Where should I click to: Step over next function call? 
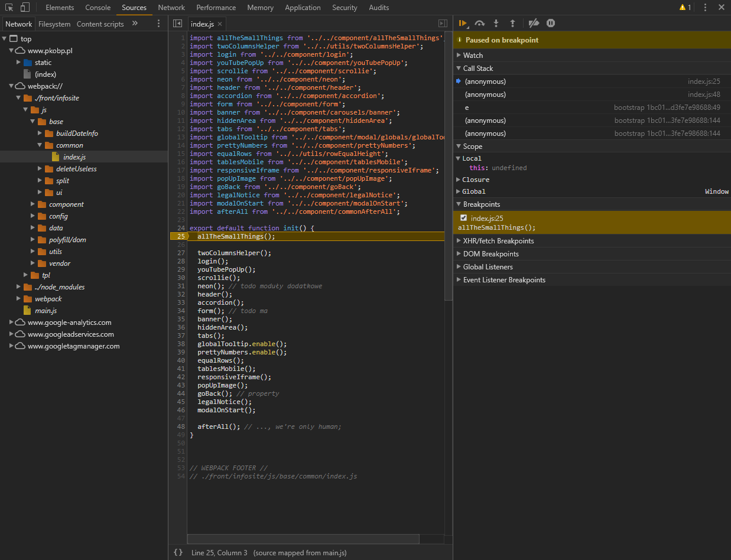pyautogui.click(x=480, y=23)
